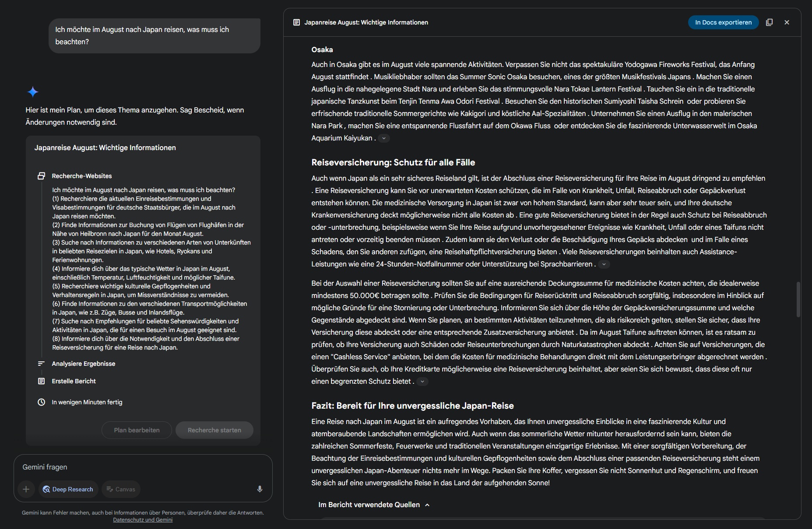Expand sources chevron after begrenzten Schutz bietet
The height and width of the screenshot is (529, 812).
tap(422, 382)
